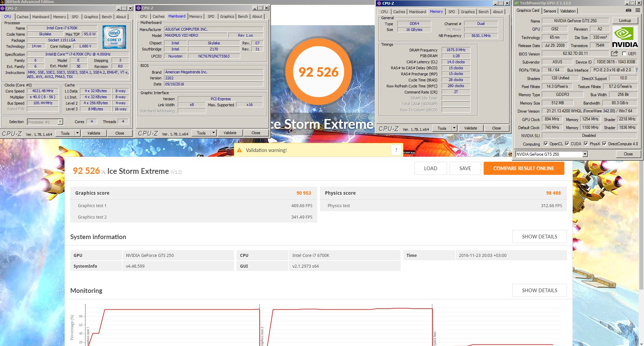Image resolution: width=644 pixels, height=346 pixels.
Task: Open the Bench tab in the Memory CPU-Z window
Action: tap(483, 11)
